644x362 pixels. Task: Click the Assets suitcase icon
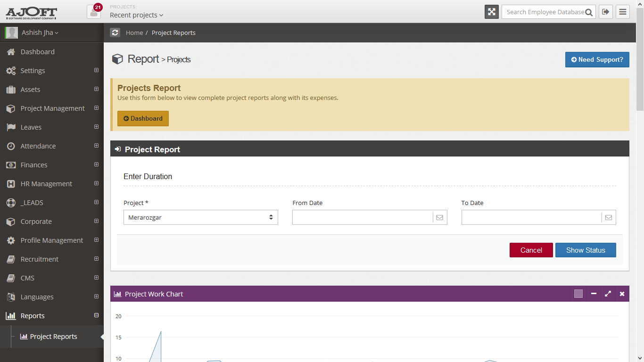point(11,90)
